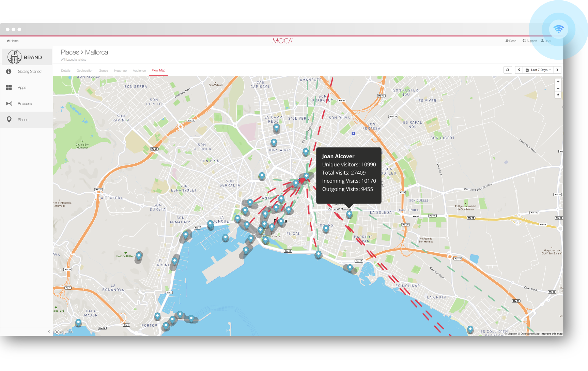Click the Joan Alcover map pin
Viewport: 588px width, 371px height.
pyautogui.click(x=349, y=214)
